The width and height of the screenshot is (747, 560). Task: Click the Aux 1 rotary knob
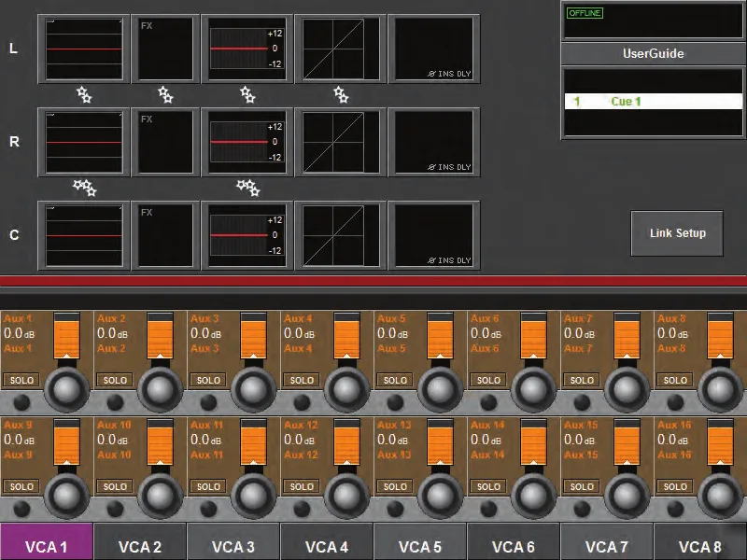(x=66, y=389)
